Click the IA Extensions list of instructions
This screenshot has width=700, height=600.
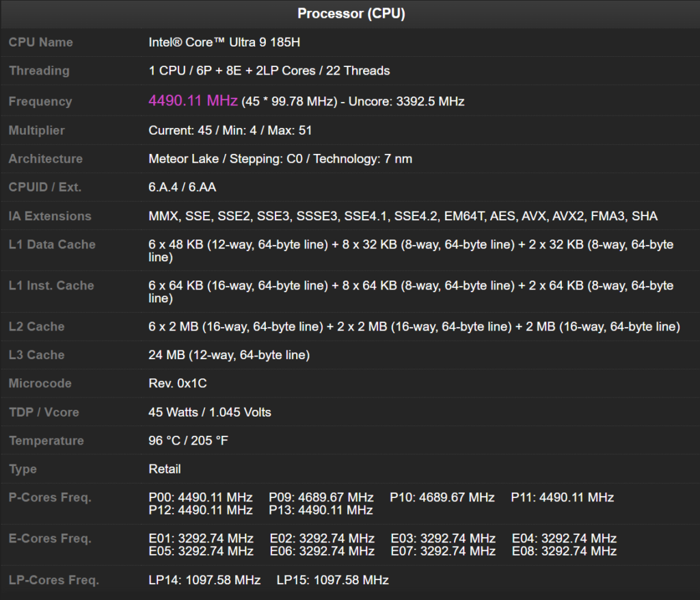(403, 216)
